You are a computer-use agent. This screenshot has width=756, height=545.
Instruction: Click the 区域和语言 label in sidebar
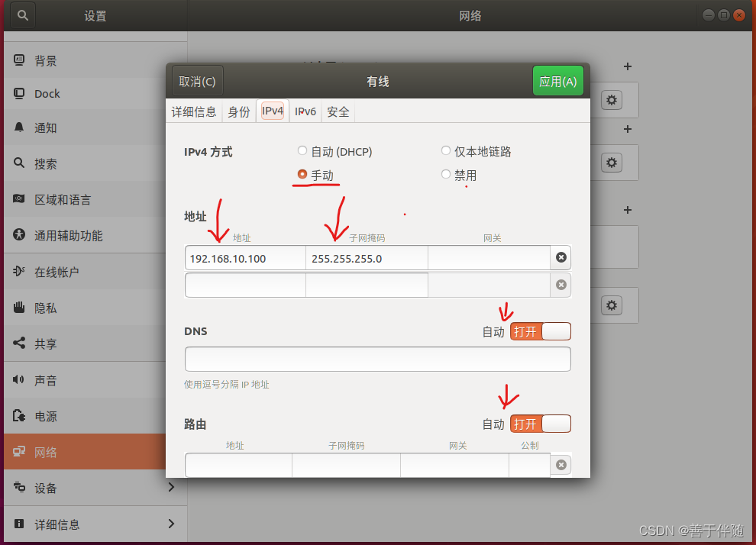click(x=63, y=199)
